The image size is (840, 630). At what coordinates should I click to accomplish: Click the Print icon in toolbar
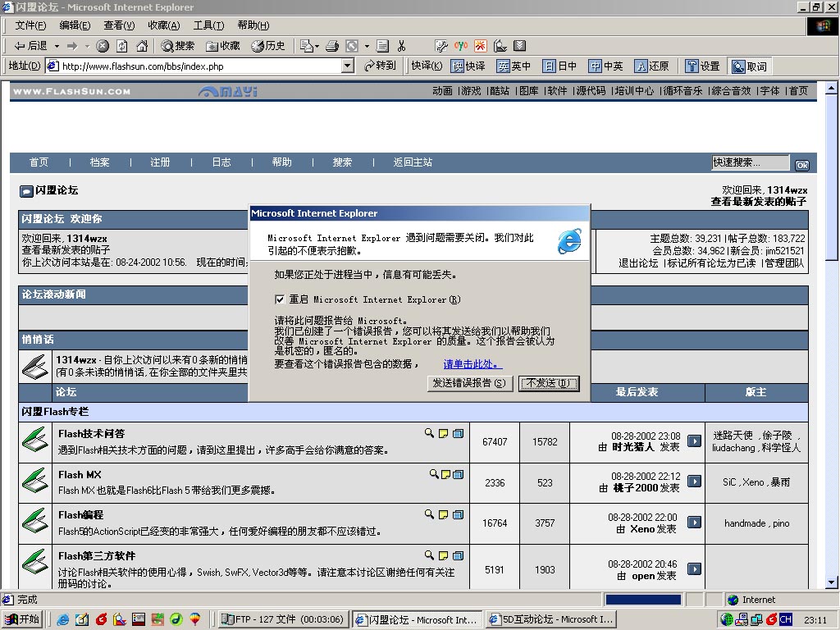pos(332,46)
